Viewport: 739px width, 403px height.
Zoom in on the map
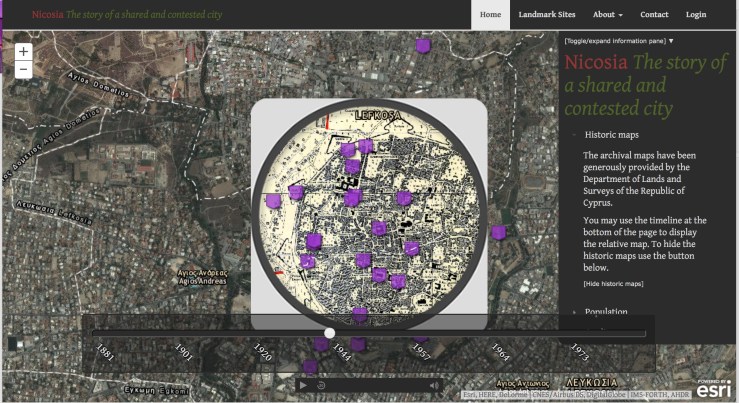[x=24, y=51]
